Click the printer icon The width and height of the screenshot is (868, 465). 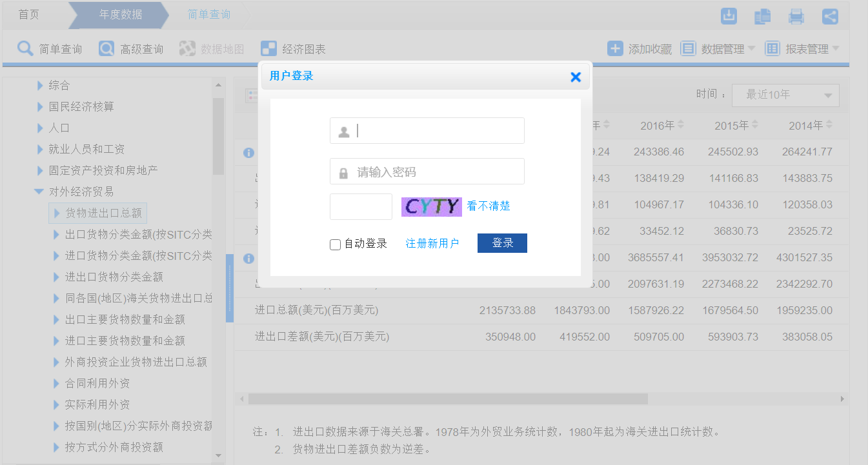coord(796,16)
